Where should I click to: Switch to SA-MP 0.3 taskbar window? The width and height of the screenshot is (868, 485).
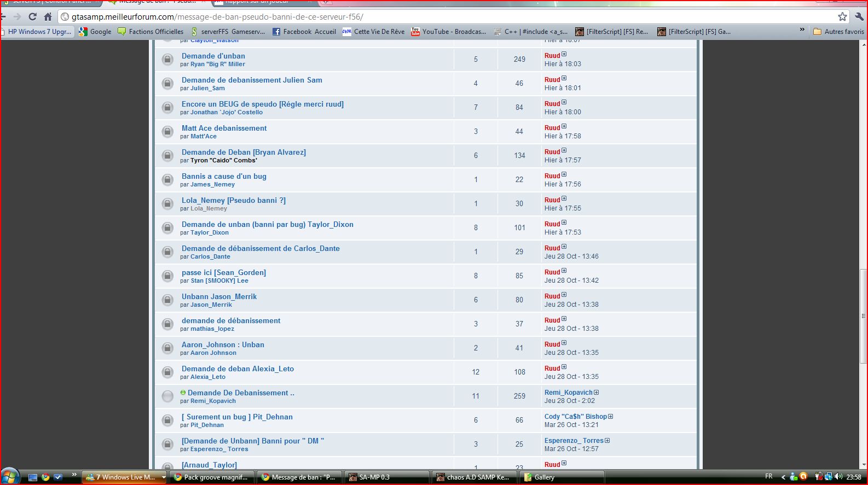coord(387,477)
